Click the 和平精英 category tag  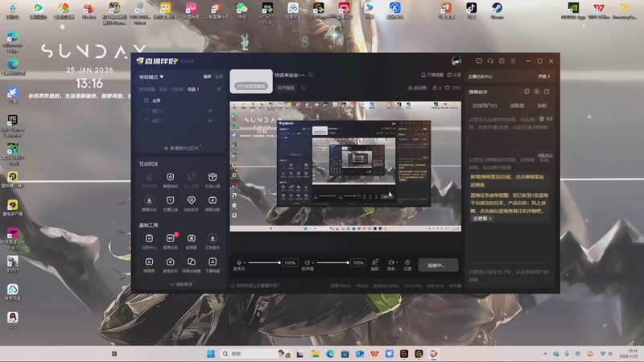pyautogui.click(x=286, y=88)
